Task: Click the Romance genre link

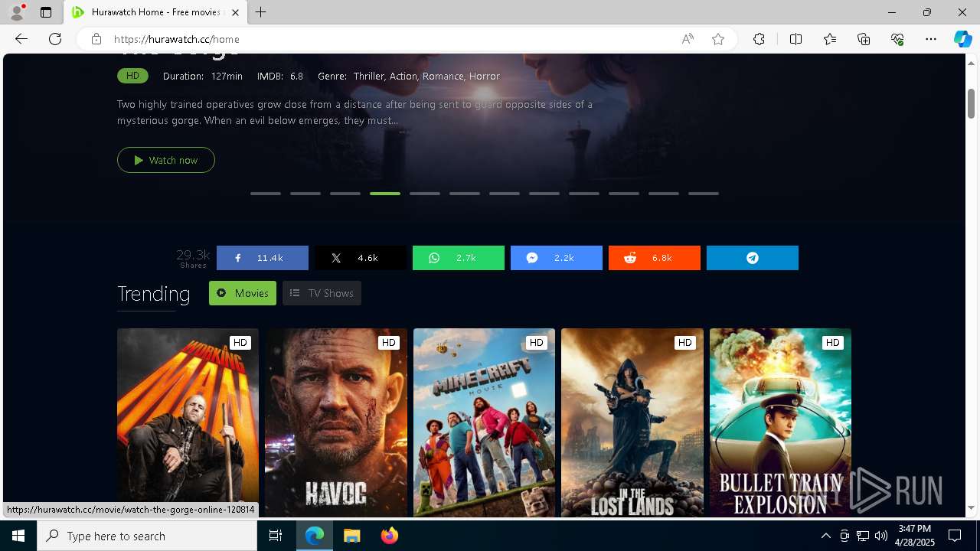Action: point(443,76)
